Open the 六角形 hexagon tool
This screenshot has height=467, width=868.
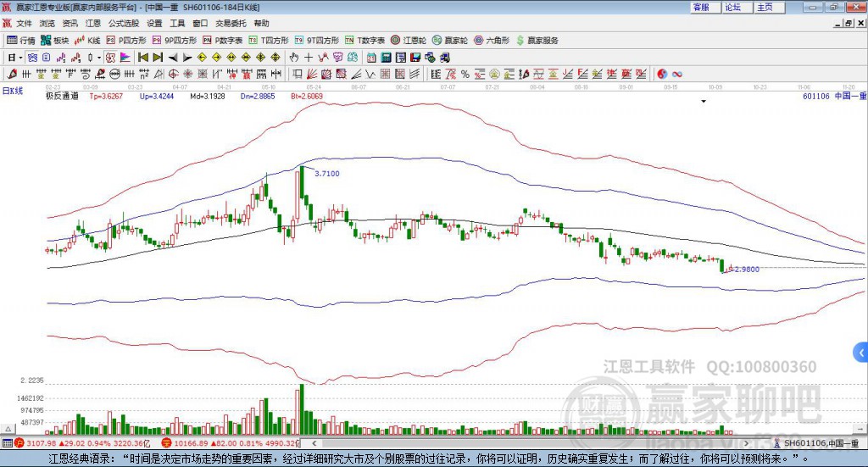(492, 41)
